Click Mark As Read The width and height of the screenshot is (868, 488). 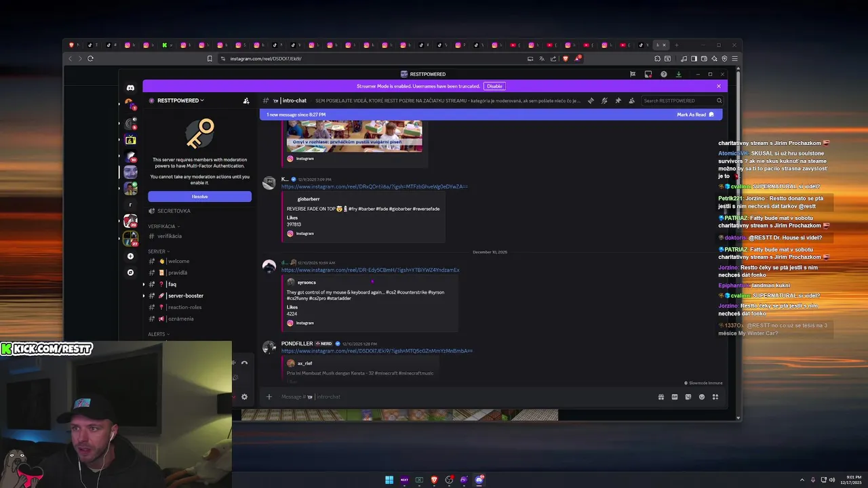(x=695, y=115)
